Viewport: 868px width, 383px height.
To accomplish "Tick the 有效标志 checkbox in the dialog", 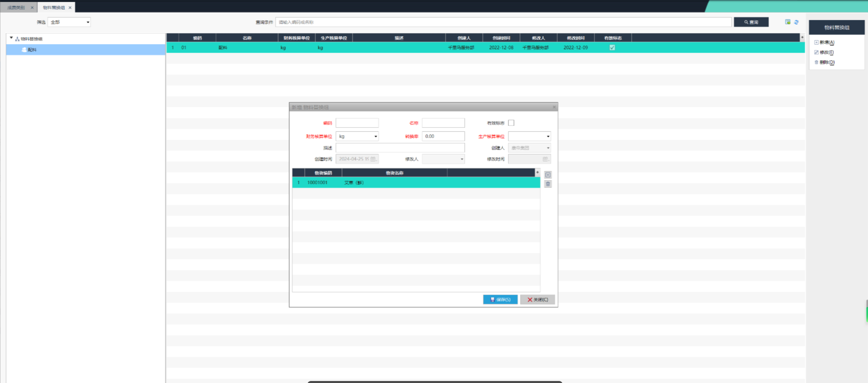I will click(x=511, y=123).
